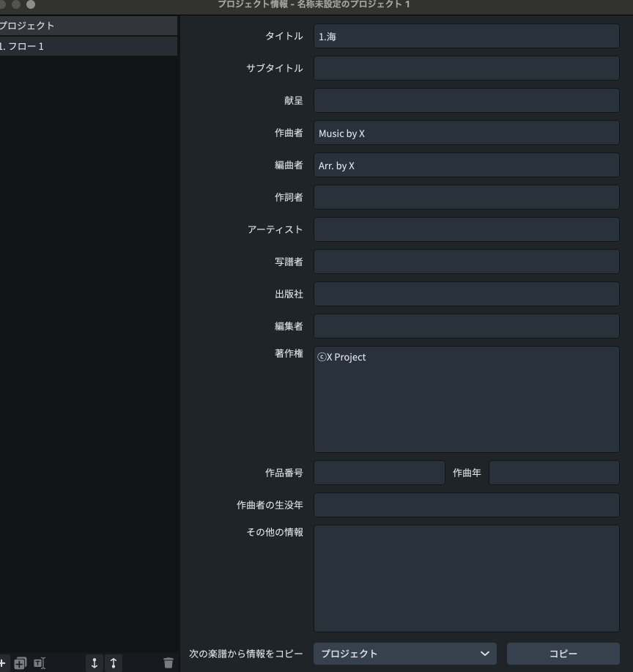The image size is (633, 672).
Task: Click the duplicate flow icon
Action: [x=20, y=663]
